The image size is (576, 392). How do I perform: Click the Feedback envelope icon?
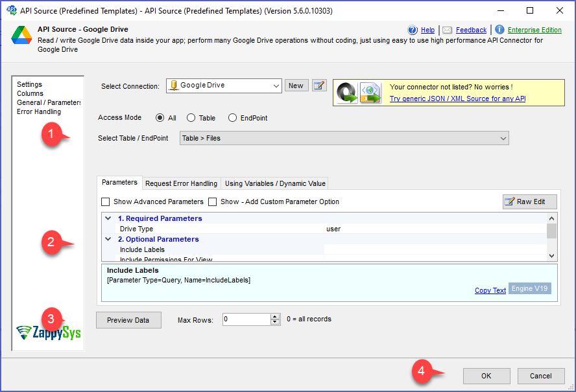tap(447, 30)
